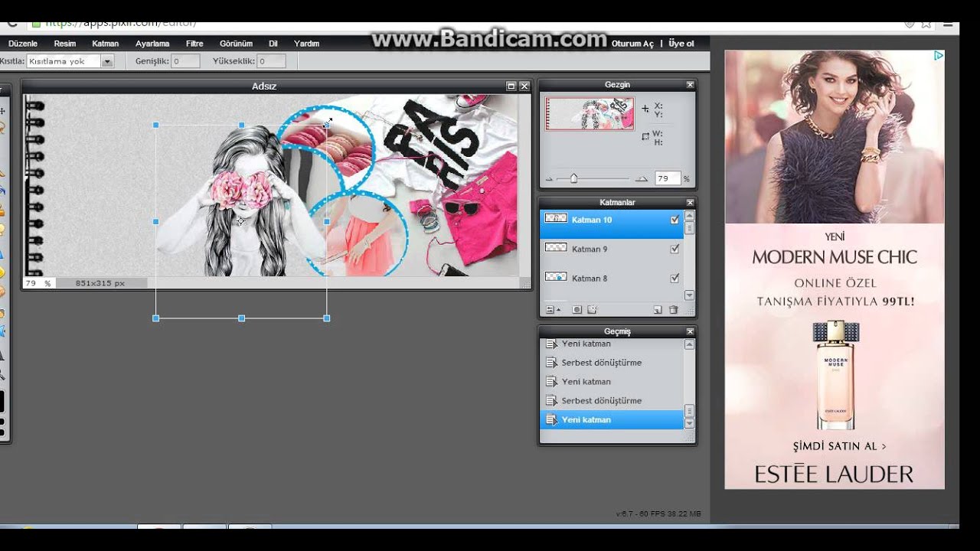
Task: Close the Adsız canvas window
Action: pos(524,86)
